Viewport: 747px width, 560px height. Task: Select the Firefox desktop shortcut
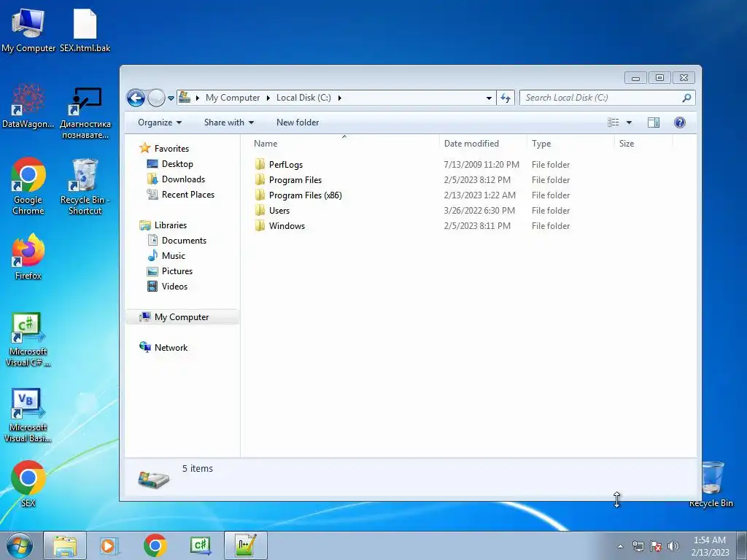point(28,256)
